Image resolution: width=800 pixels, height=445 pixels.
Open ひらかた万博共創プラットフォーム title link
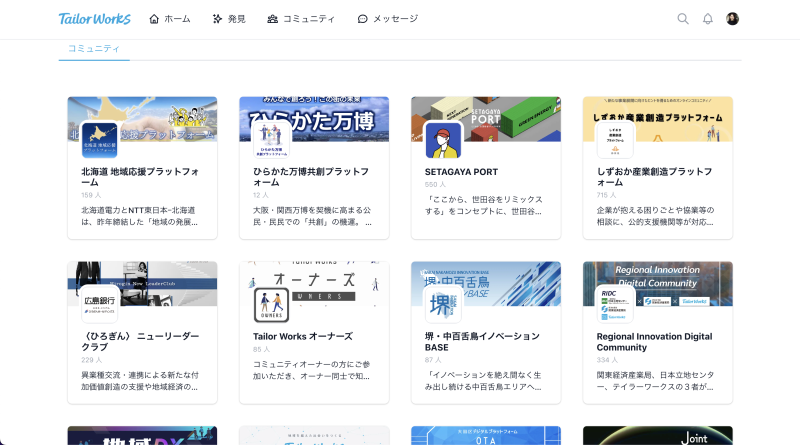tap(311, 177)
